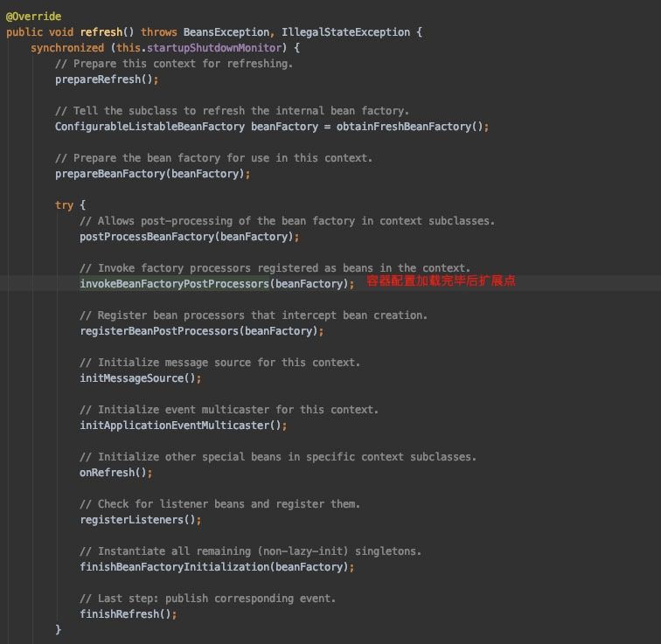Image resolution: width=661 pixels, height=644 pixels.
Task: Click comment 'Check for listener beans'
Action: 219,504
